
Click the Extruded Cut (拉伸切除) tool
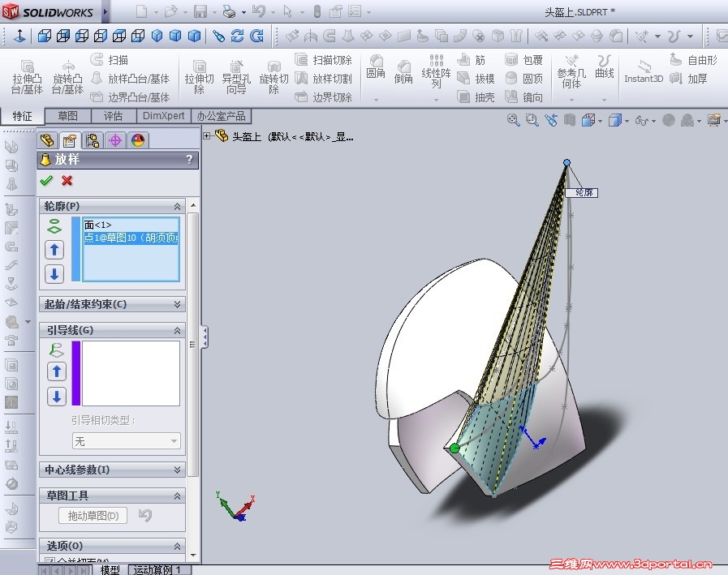coord(199,77)
